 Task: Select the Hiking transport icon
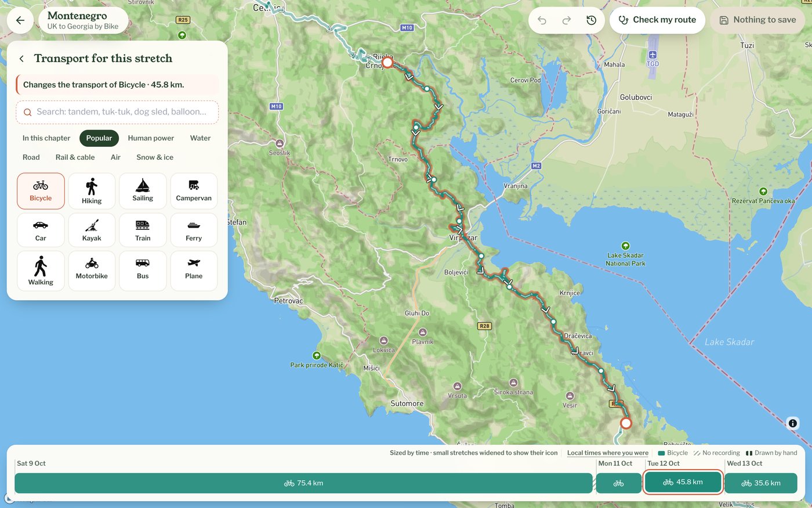[x=92, y=191]
